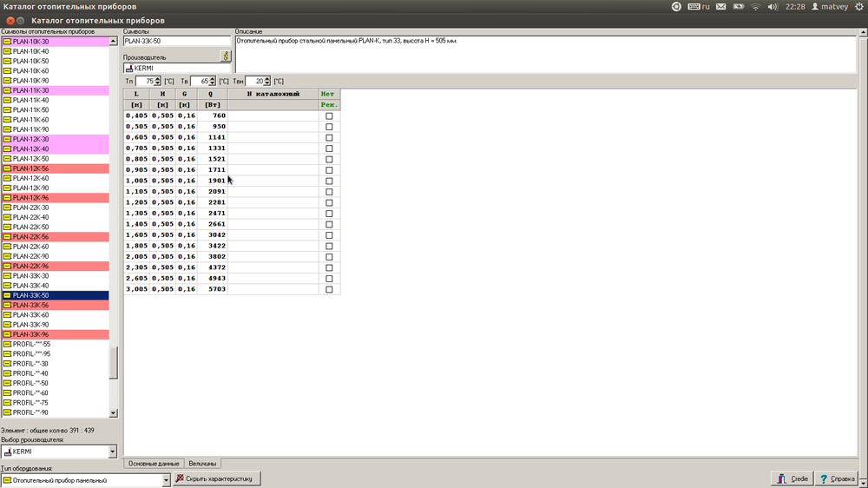Click the scroll-down arrow of the radiator list
This screenshot has height=488, width=868.
click(x=113, y=412)
